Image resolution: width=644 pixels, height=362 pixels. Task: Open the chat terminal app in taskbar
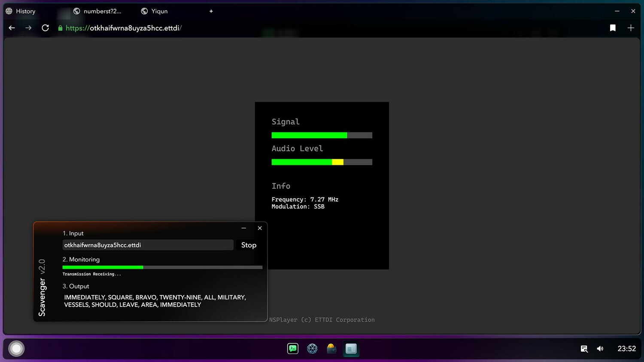pyautogui.click(x=293, y=349)
